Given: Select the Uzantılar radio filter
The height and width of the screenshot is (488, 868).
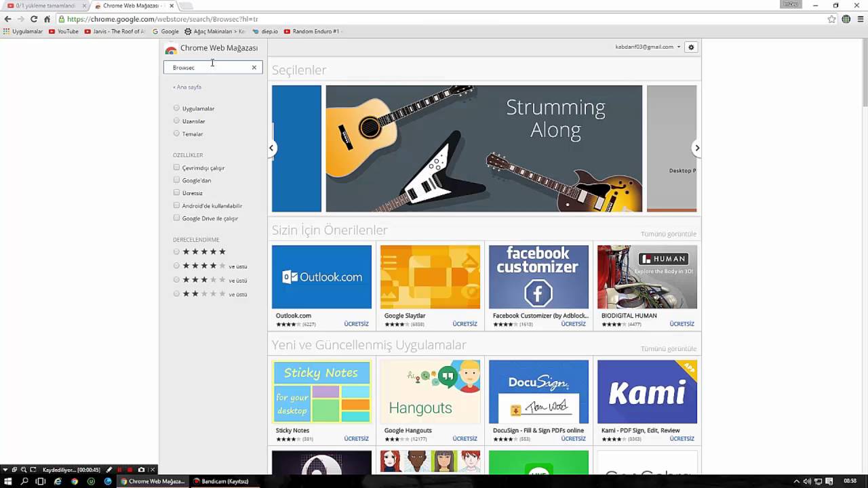Looking at the screenshot, I should (176, 121).
